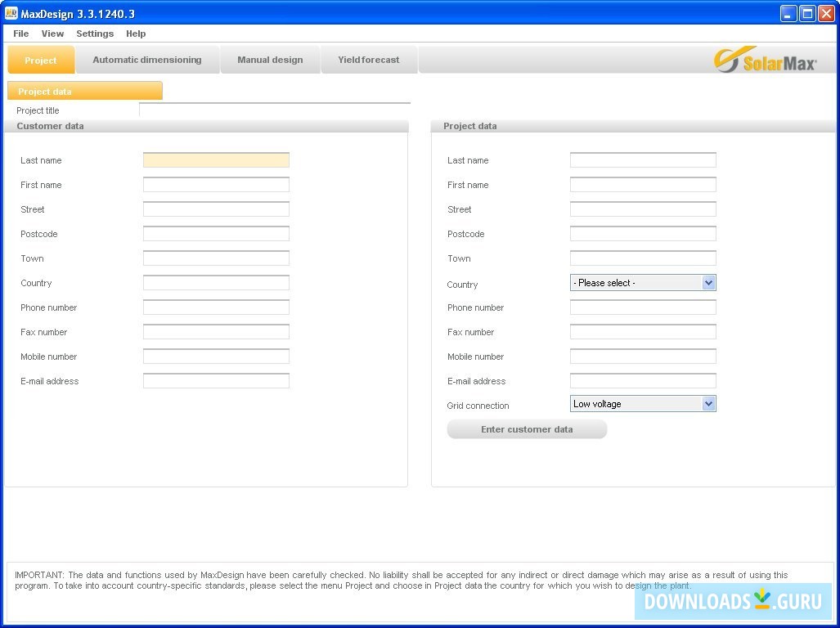840x628 pixels.
Task: Click customer Last name field
Action: [x=216, y=160]
